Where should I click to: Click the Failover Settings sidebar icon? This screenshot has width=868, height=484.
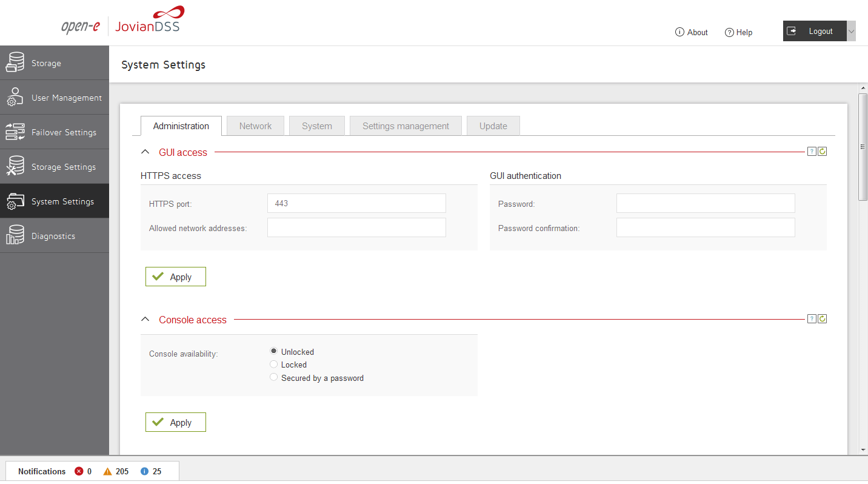tap(15, 132)
